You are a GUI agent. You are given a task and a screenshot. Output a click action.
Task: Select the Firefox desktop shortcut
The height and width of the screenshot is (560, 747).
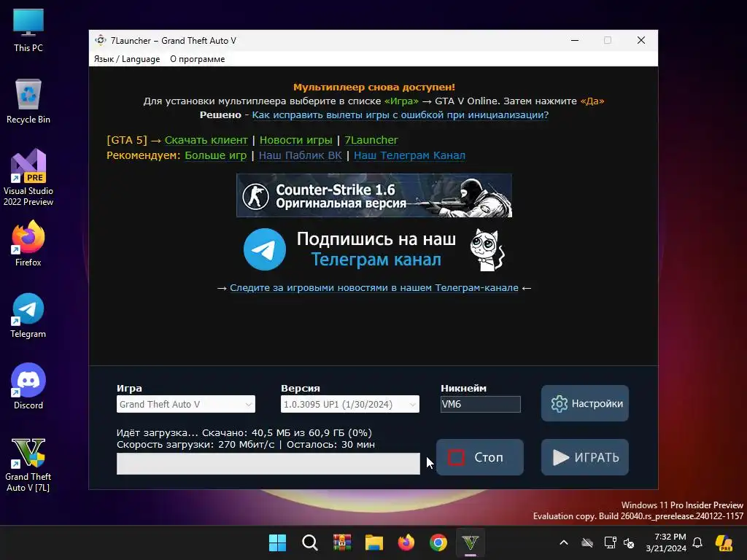[28, 244]
